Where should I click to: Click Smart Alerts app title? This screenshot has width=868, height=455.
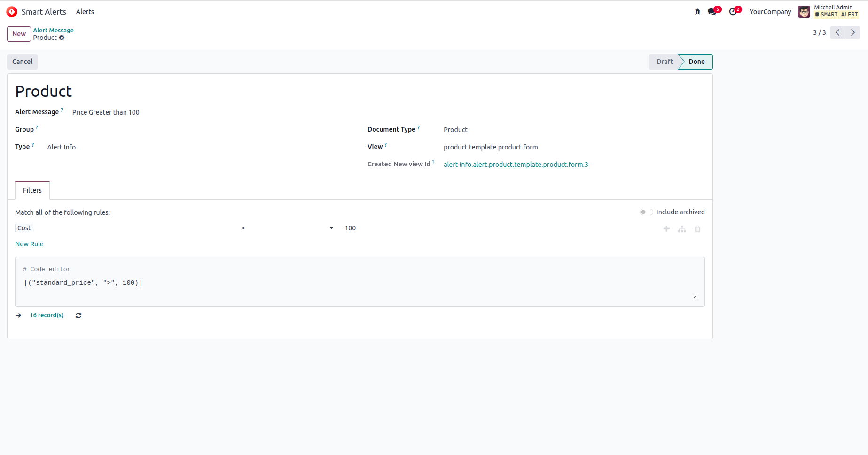tap(44, 12)
